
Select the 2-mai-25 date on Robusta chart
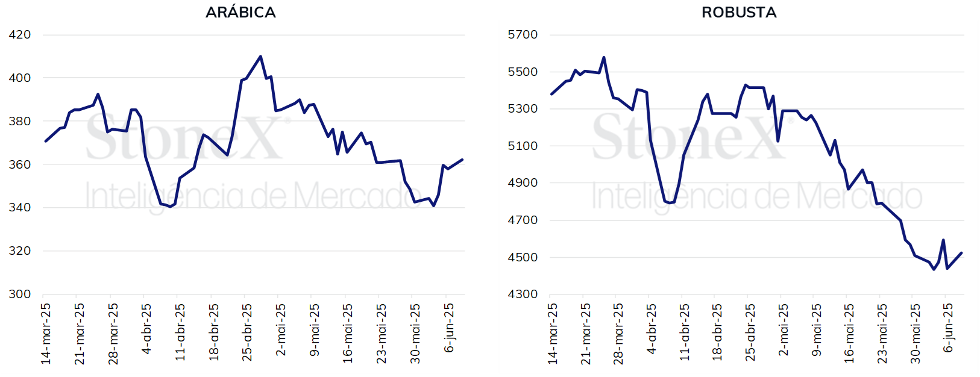[784, 329]
